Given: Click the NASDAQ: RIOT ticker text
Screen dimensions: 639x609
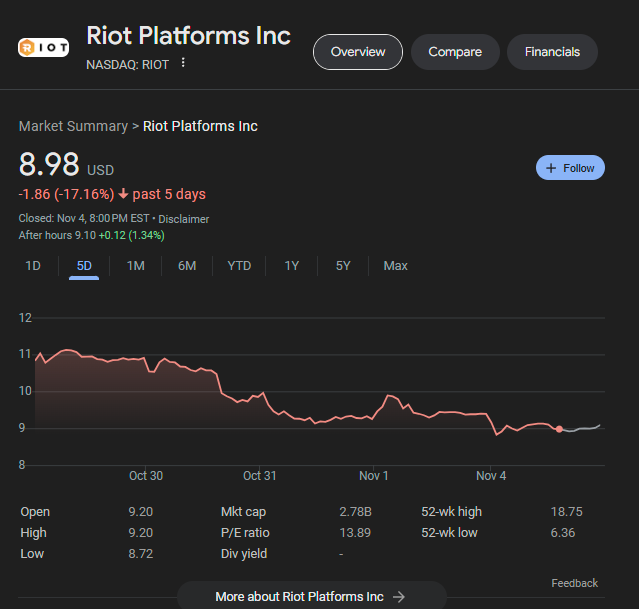Looking at the screenshot, I should (x=128, y=65).
